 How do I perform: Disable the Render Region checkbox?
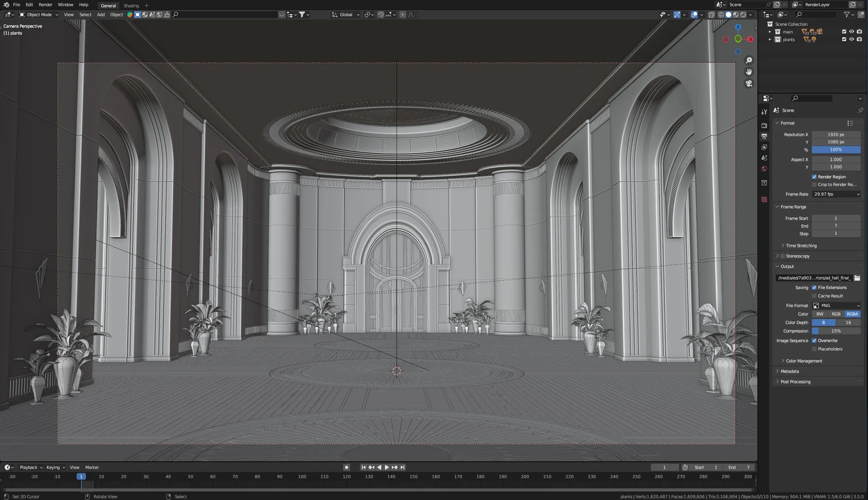(x=814, y=176)
